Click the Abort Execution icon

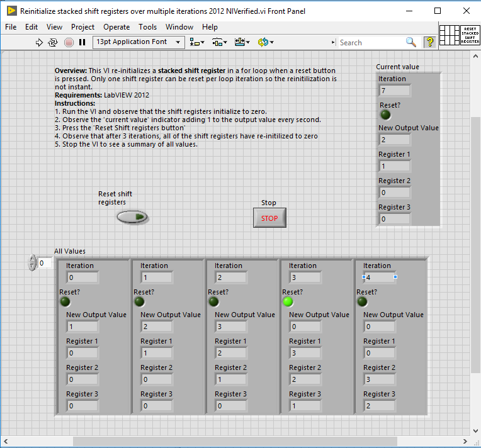(69, 42)
